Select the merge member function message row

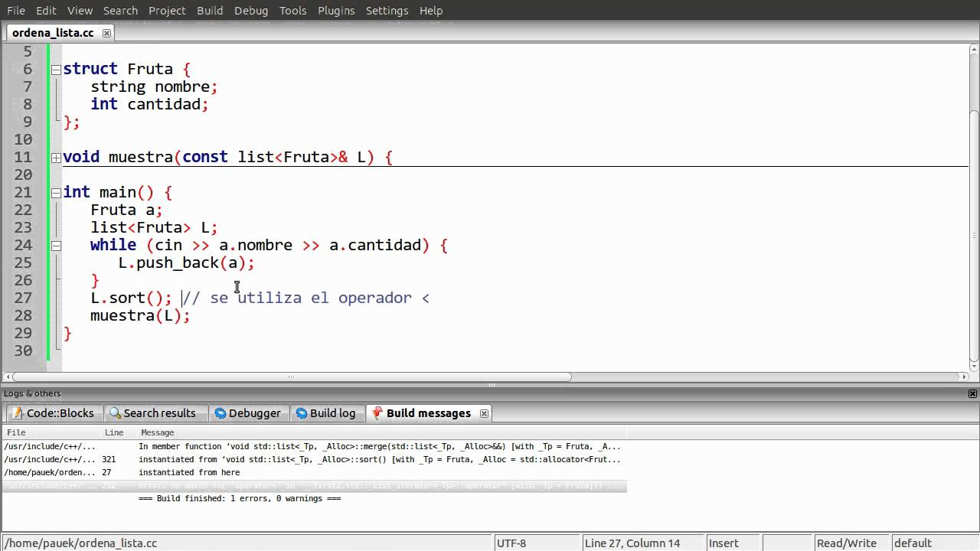[x=314, y=446]
